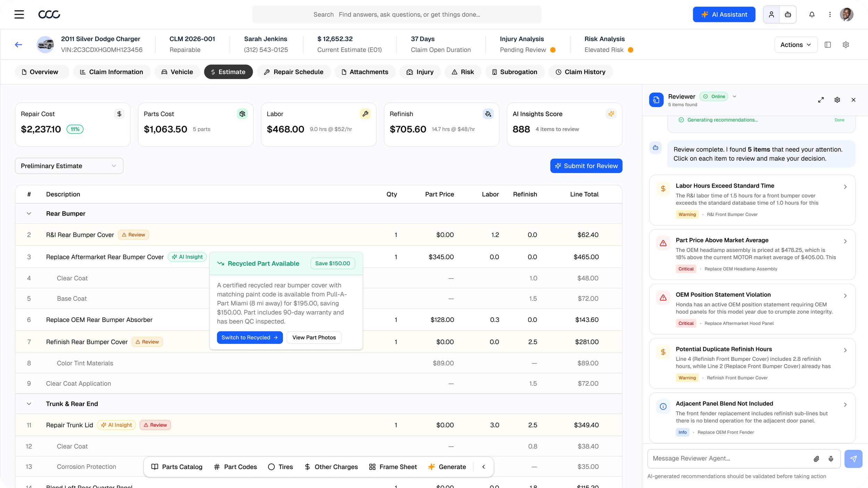Toggle the side panel layout icon
The height and width of the screenshot is (488, 868).
(828, 45)
